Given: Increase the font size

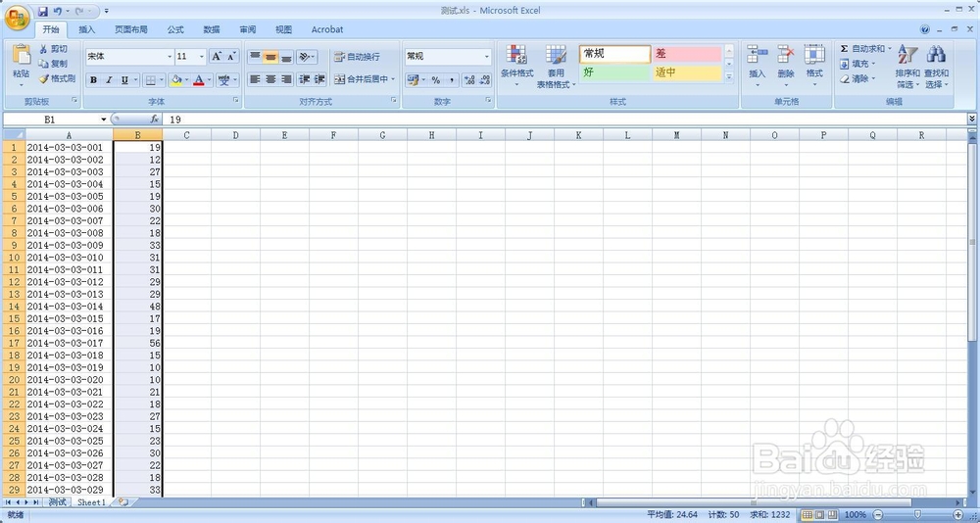Looking at the screenshot, I should click(217, 56).
